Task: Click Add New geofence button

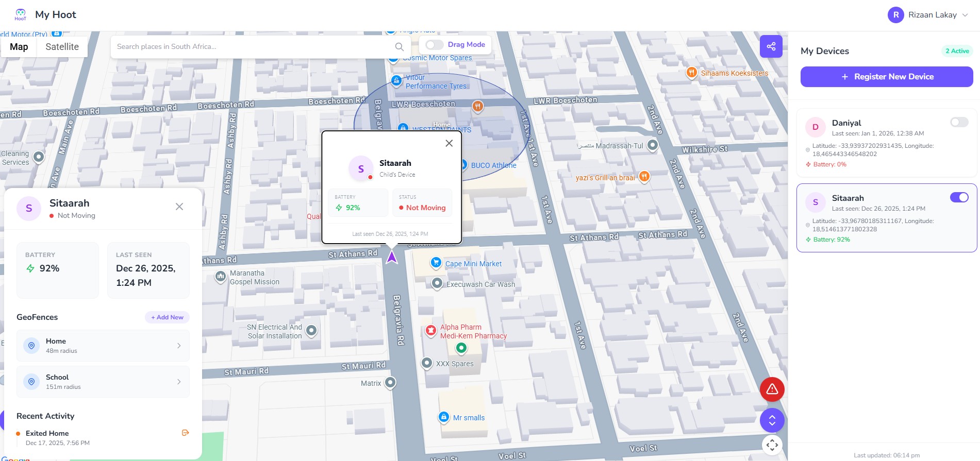Action: (167, 317)
